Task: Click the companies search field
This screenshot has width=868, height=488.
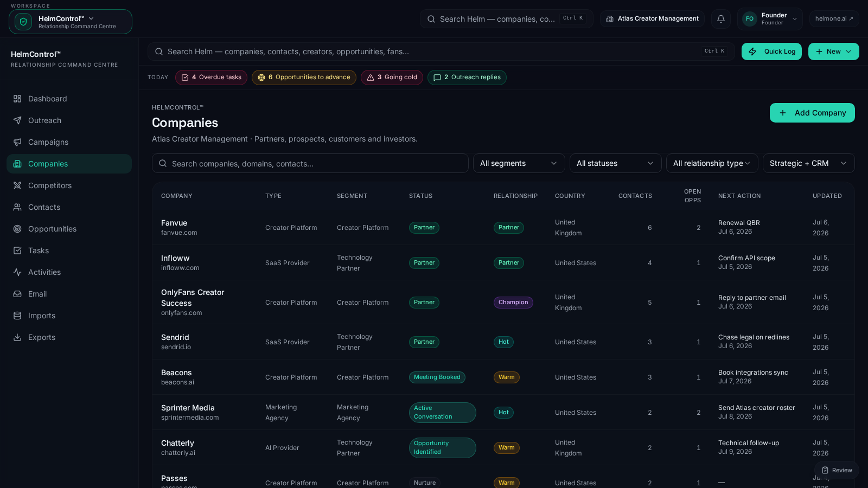Action: [310, 163]
